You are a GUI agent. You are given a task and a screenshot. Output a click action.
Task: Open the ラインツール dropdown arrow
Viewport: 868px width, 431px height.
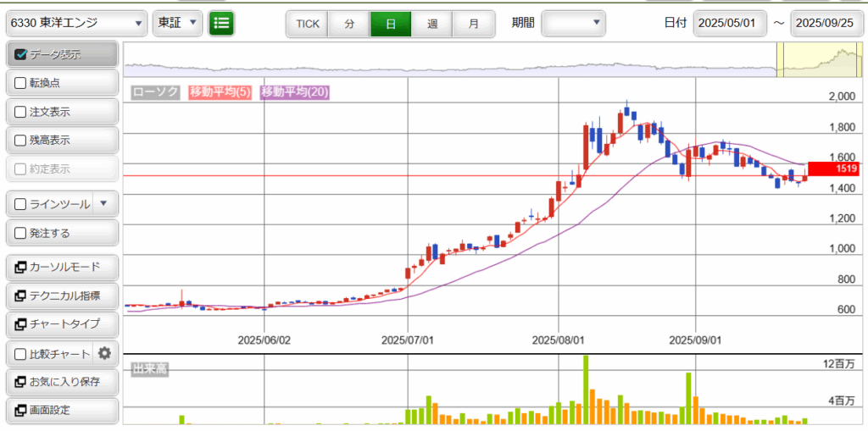pos(103,204)
